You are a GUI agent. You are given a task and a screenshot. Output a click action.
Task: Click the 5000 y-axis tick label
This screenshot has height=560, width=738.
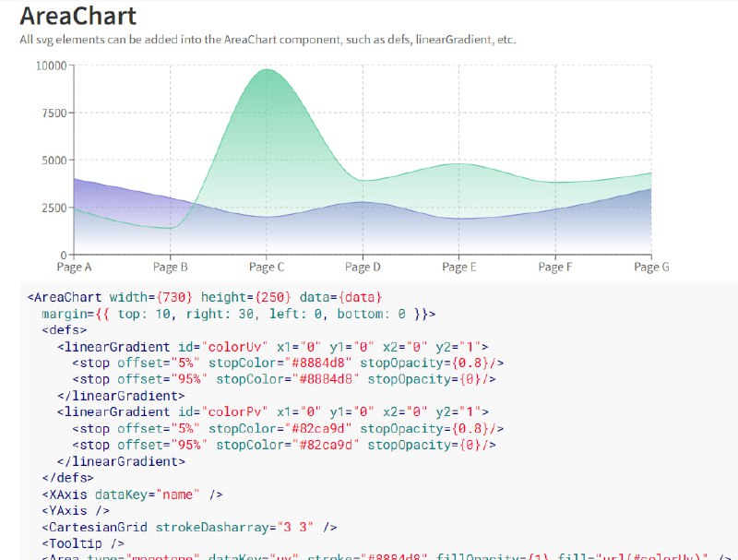pyautogui.click(x=54, y=161)
